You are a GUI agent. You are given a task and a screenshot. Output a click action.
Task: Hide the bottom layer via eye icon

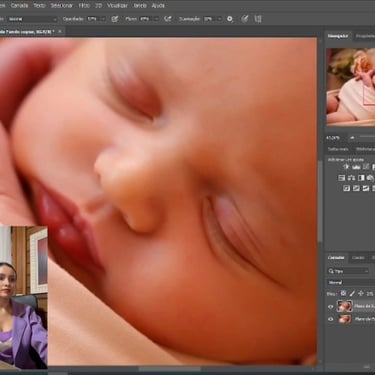(x=331, y=319)
